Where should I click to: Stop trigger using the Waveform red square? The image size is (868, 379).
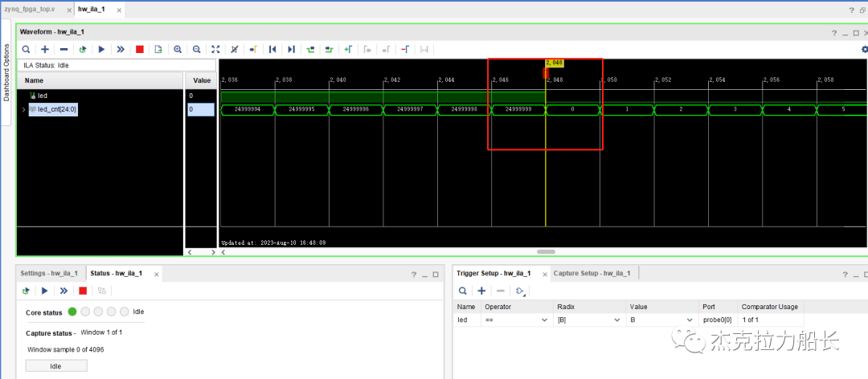click(140, 49)
